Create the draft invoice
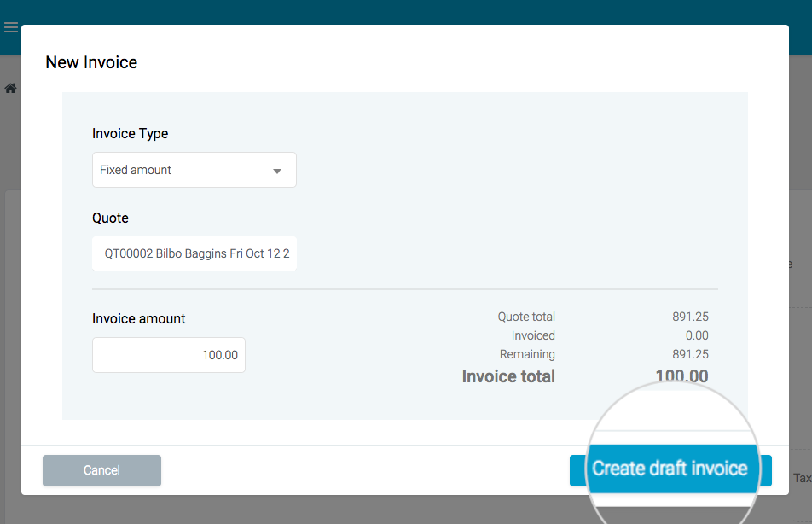The width and height of the screenshot is (812, 524). click(670, 470)
